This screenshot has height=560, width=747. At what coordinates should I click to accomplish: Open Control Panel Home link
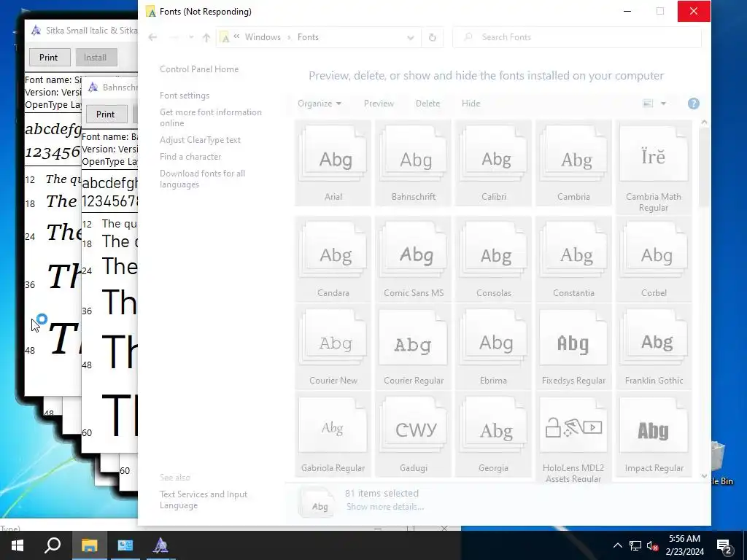pos(199,69)
